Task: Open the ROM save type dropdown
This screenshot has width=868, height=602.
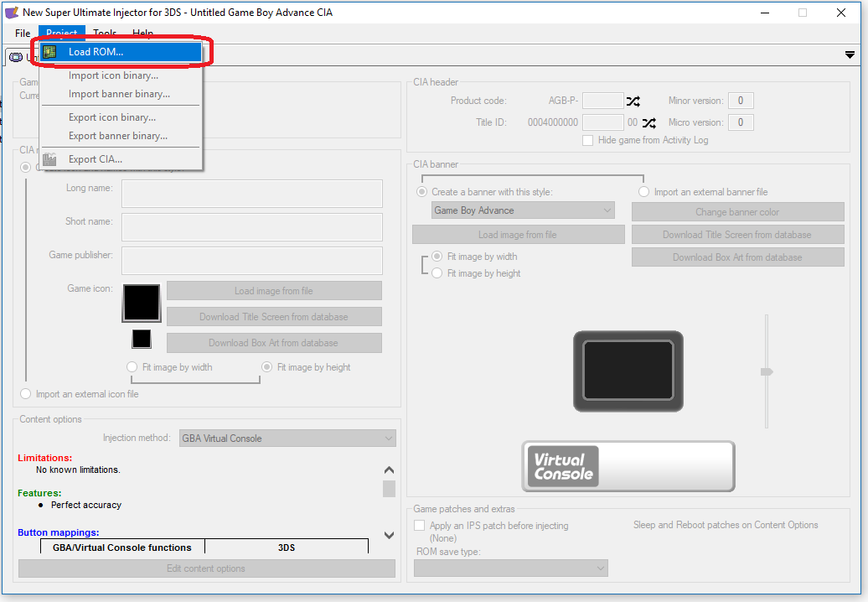Action: (511, 568)
